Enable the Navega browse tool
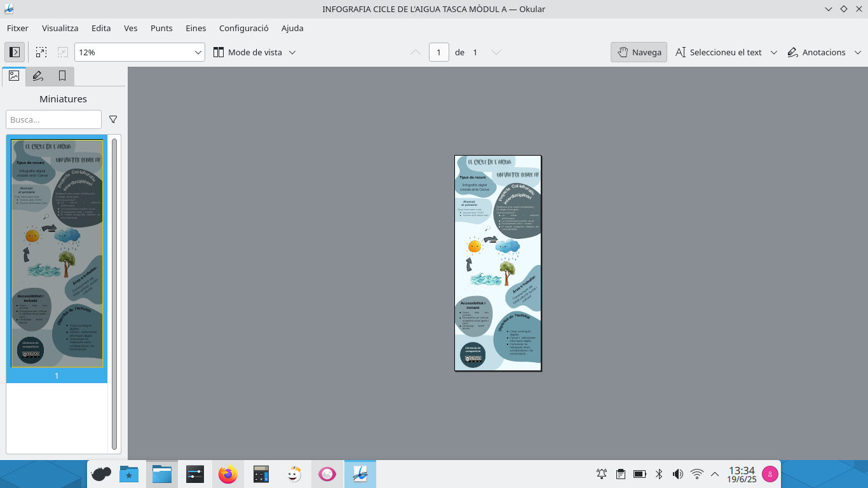Screen dimensions: 868x488 (x=639, y=52)
